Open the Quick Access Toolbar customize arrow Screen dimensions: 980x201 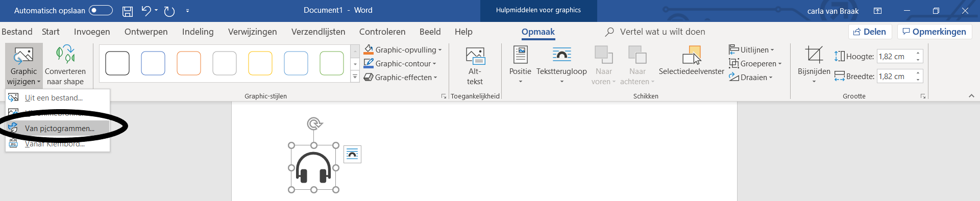(187, 10)
